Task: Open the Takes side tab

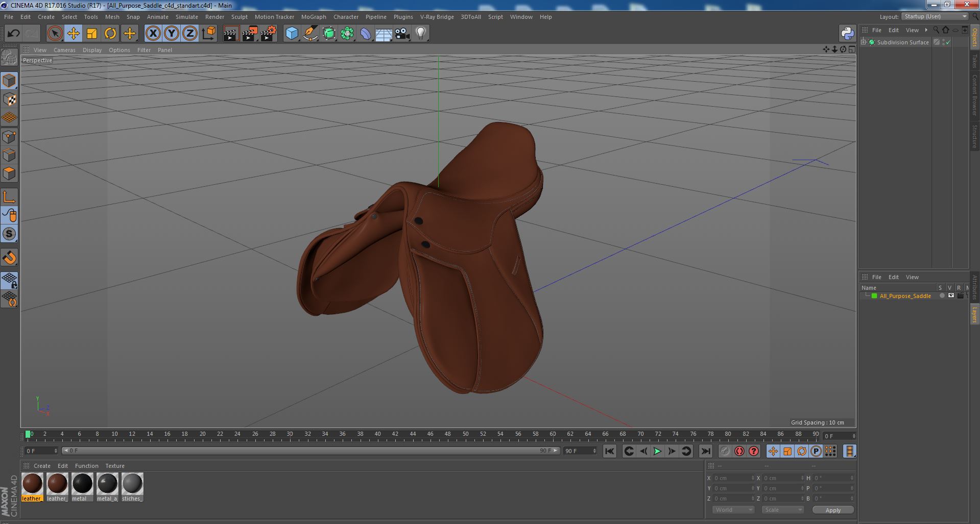Action: [974, 61]
